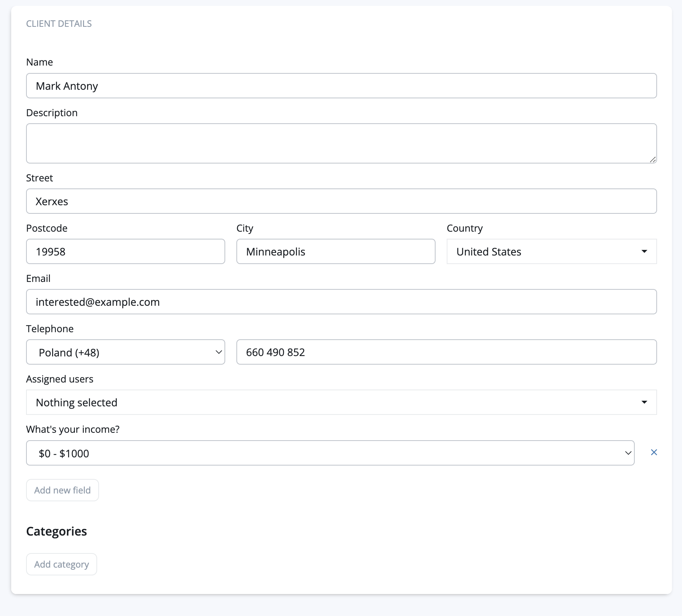Screen dimensions: 682x616
Task: Focus the City field with Minneapolis
Action: [335, 252]
